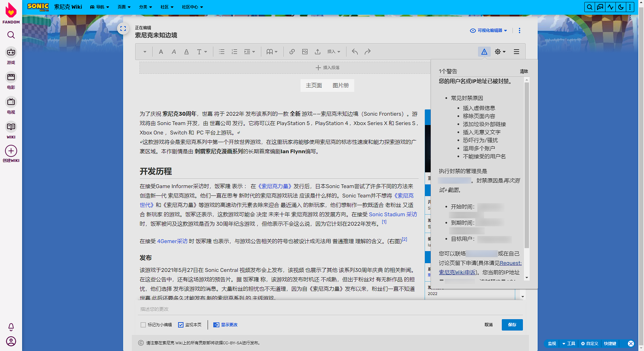
Task: Open top-right three-dot more menu
Action: pyautogui.click(x=630, y=7)
